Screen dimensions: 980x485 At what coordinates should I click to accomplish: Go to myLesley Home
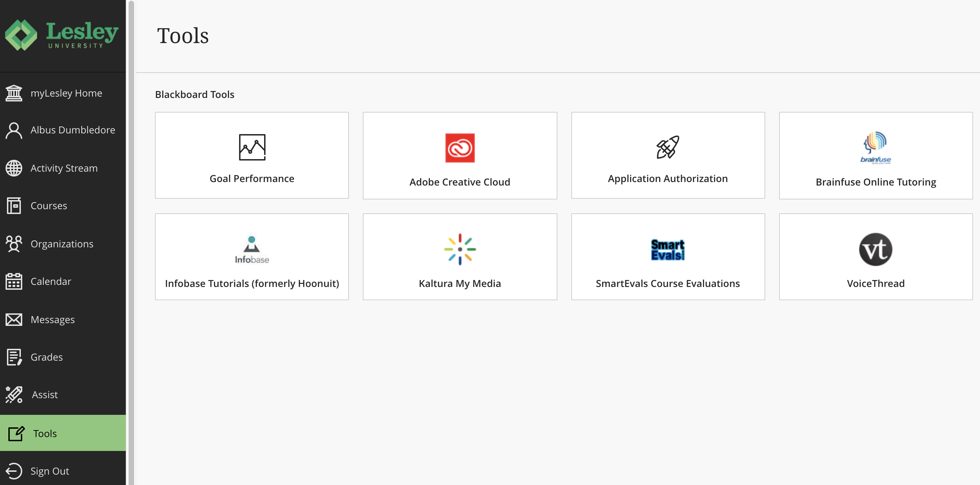66,93
